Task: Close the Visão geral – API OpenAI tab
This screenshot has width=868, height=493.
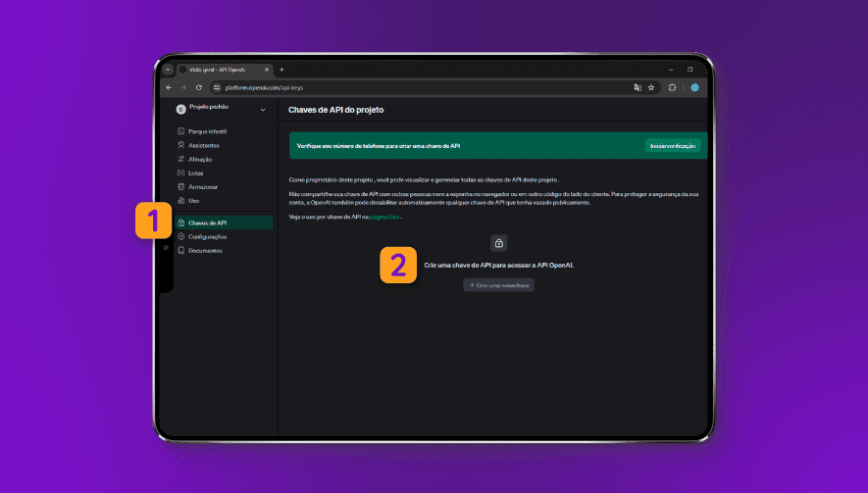Action: coord(267,70)
